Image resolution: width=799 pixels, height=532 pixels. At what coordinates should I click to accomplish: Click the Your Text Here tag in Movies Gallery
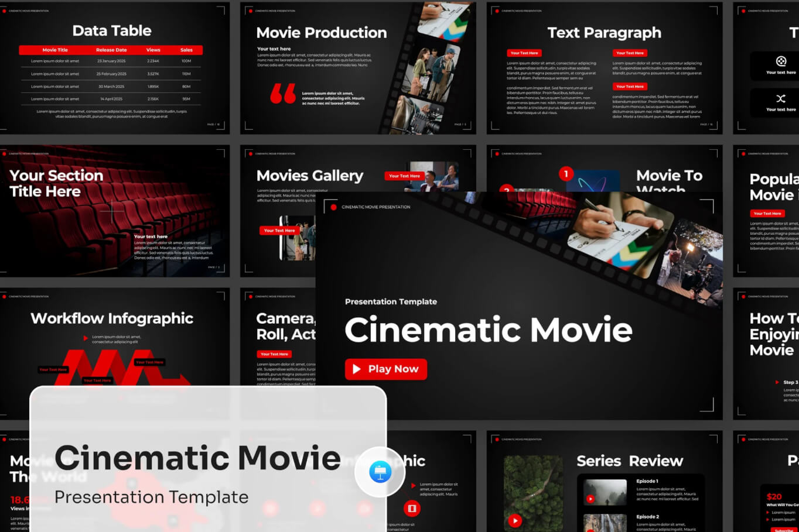point(404,176)
